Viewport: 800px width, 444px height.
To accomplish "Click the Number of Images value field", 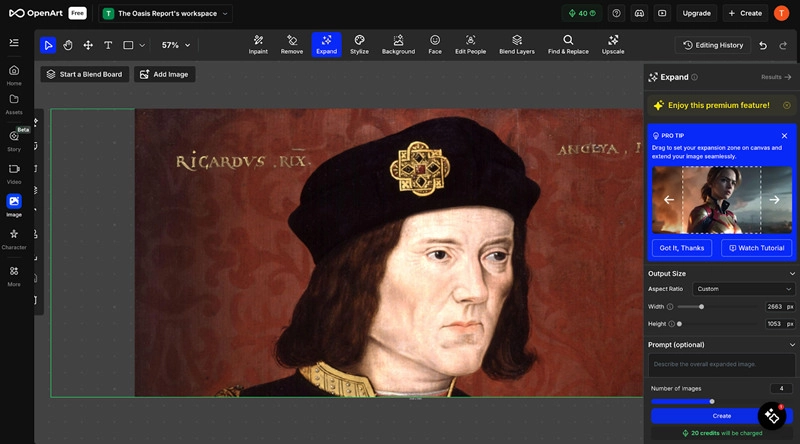I will pos(781,388).
